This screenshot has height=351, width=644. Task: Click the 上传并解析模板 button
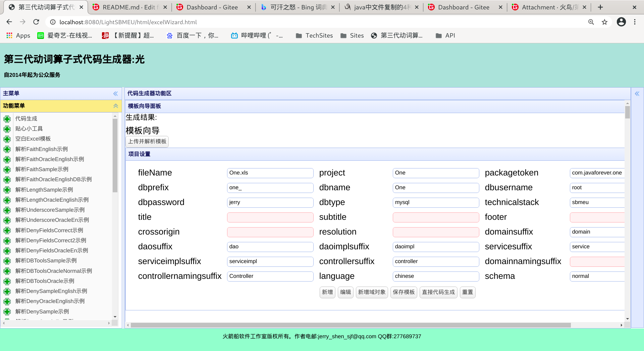pos(147,142)
